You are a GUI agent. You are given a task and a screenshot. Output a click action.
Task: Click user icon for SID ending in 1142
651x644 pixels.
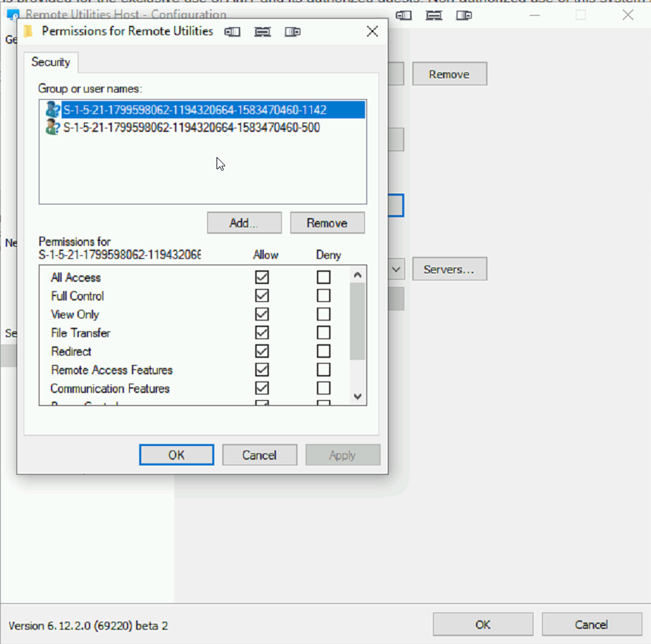(52, 110)
